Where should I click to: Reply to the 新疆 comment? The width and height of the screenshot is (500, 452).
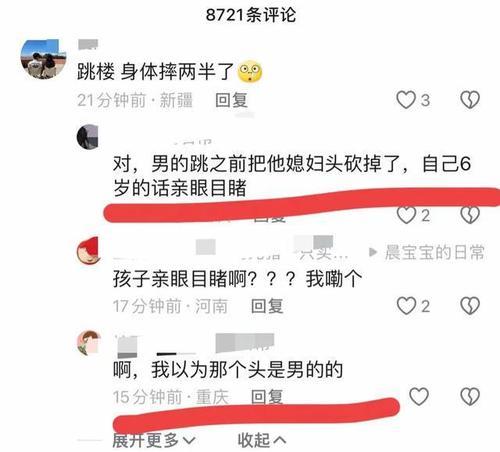pyautogui.click(x=231, y=100)
